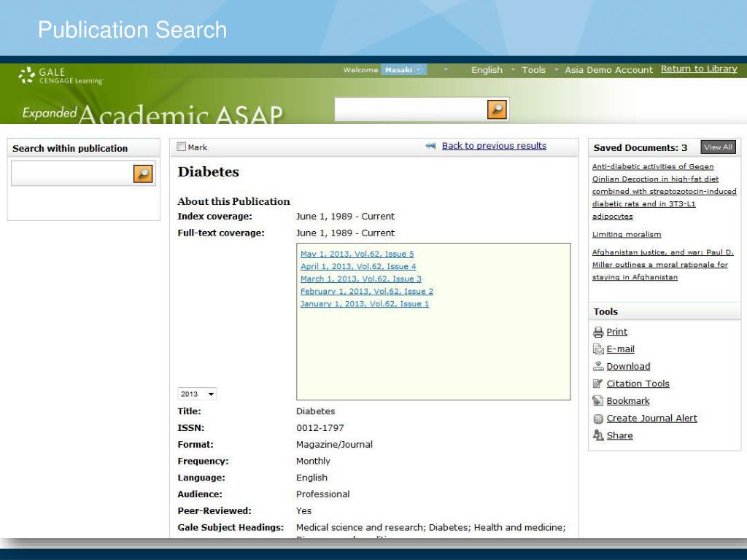The height and width of the screenshot is (560, 747).
Task: Click the bookmark icon beside Bookmark
Action: click(598, 401)
